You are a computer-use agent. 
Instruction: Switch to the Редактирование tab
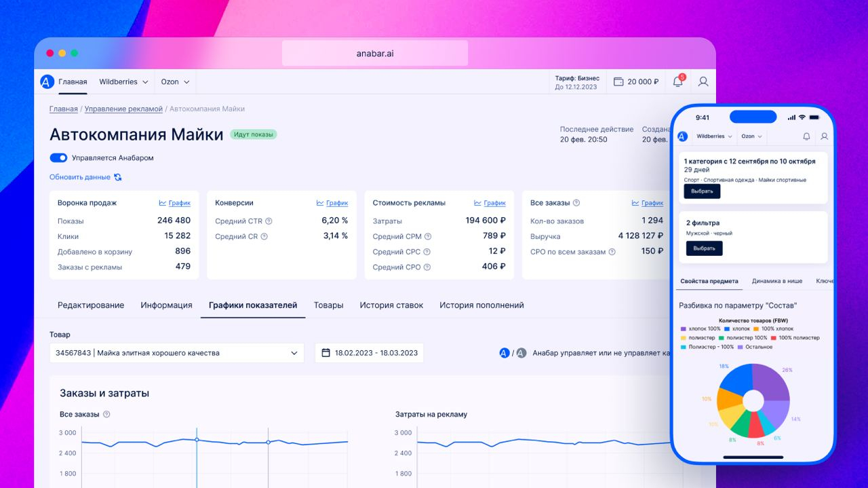[x=91, y=305]
